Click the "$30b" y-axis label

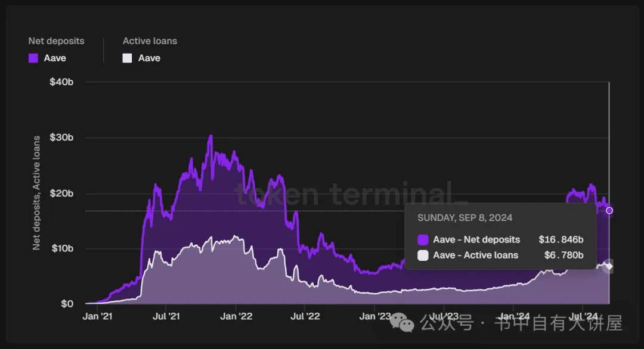point(61,138)
